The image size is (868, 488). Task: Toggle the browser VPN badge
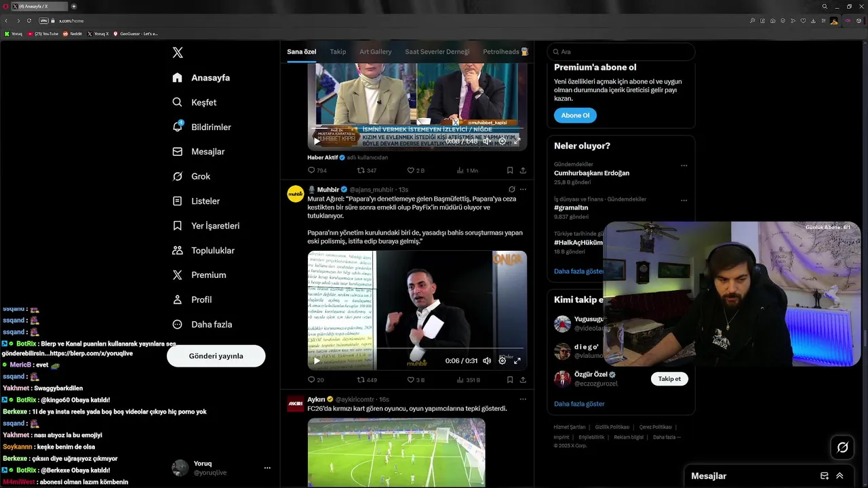click(x=43, y=21)
